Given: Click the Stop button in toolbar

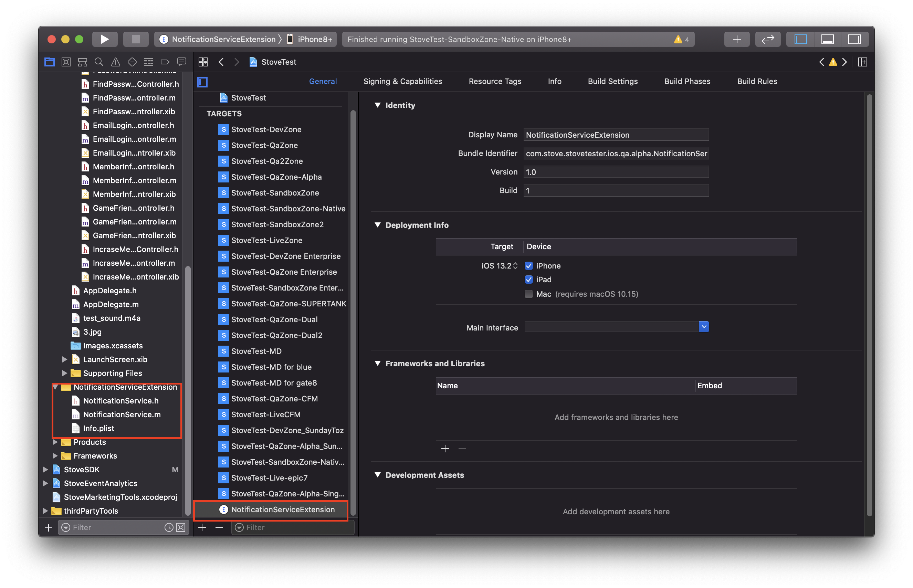Looking at the screenshot, I should (136, 39).
